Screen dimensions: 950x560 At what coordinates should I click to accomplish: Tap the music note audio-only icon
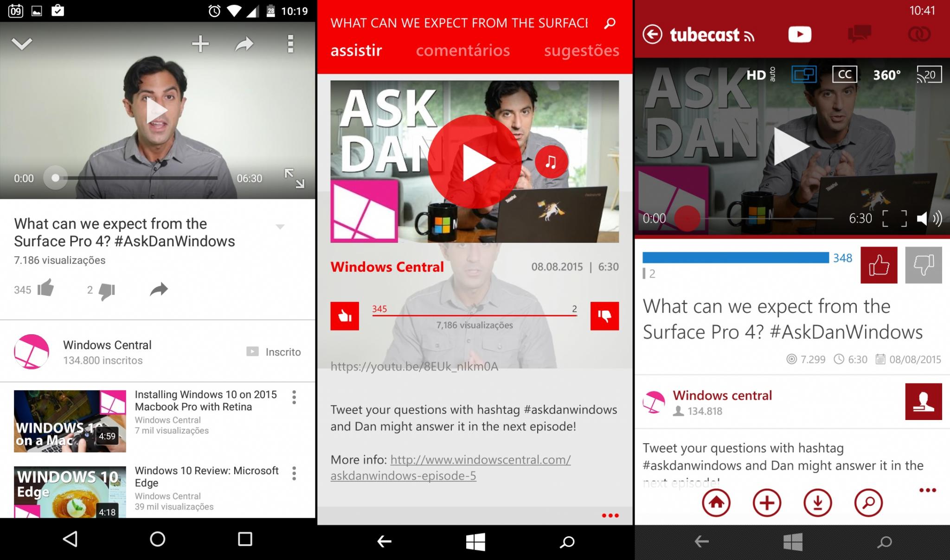click(551, 162)
